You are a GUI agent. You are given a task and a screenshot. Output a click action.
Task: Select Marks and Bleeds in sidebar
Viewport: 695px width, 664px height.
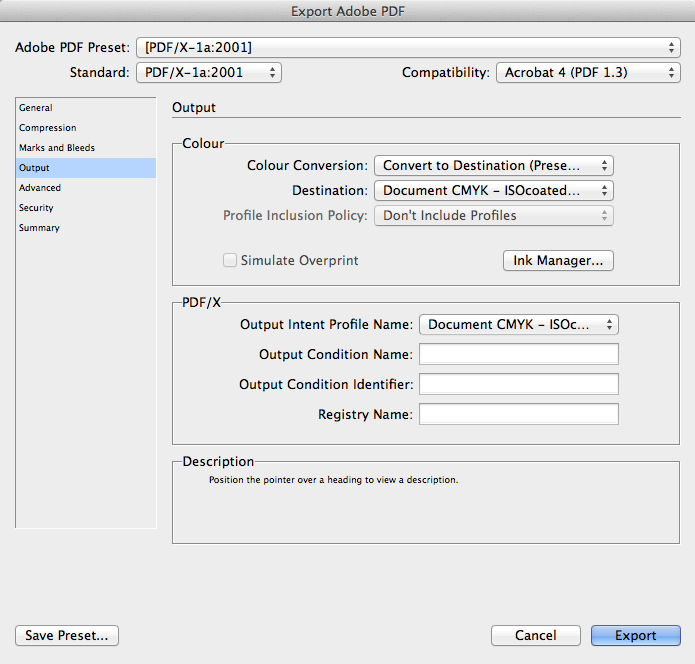86,148
